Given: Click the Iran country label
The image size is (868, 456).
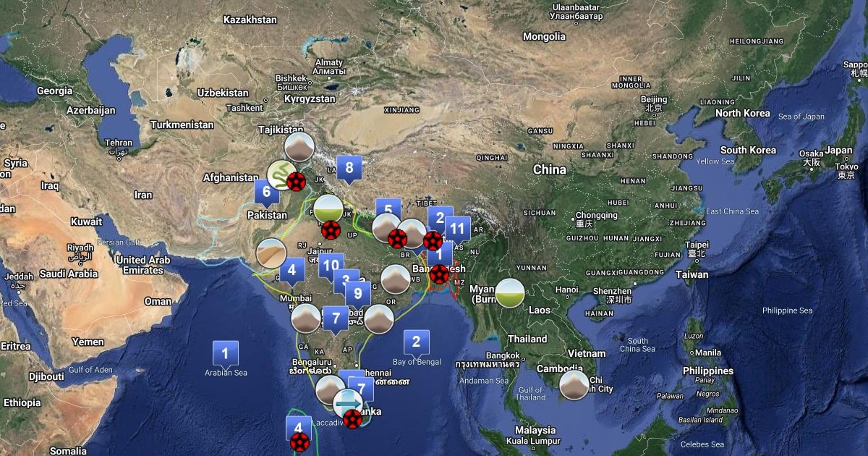Looking at the screenshot, I should pyautogui.click(x=143, y=195).
